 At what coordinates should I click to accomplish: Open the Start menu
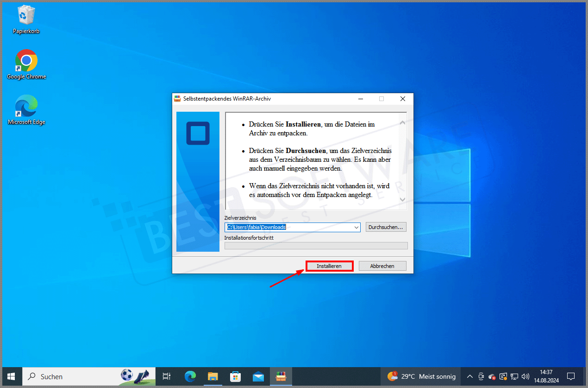(11, 376)
